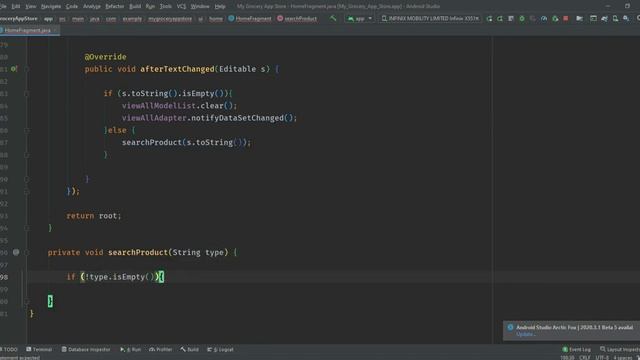The width and height of the screenshot is (640, 360).
Task: Click on the @Override annotation
Action: click(x=105, y=57)
